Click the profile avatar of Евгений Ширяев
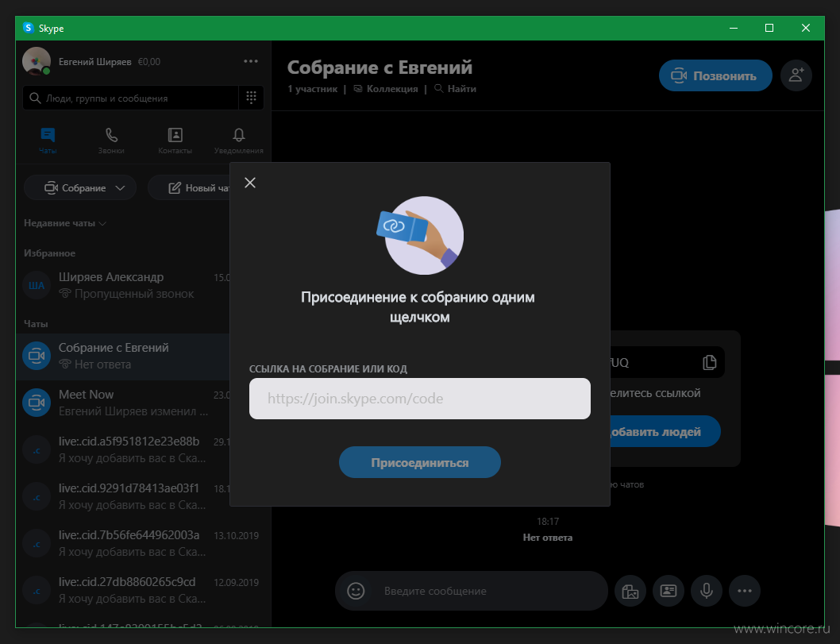Viewport: 840px width, 644px height. pos(37,61)
